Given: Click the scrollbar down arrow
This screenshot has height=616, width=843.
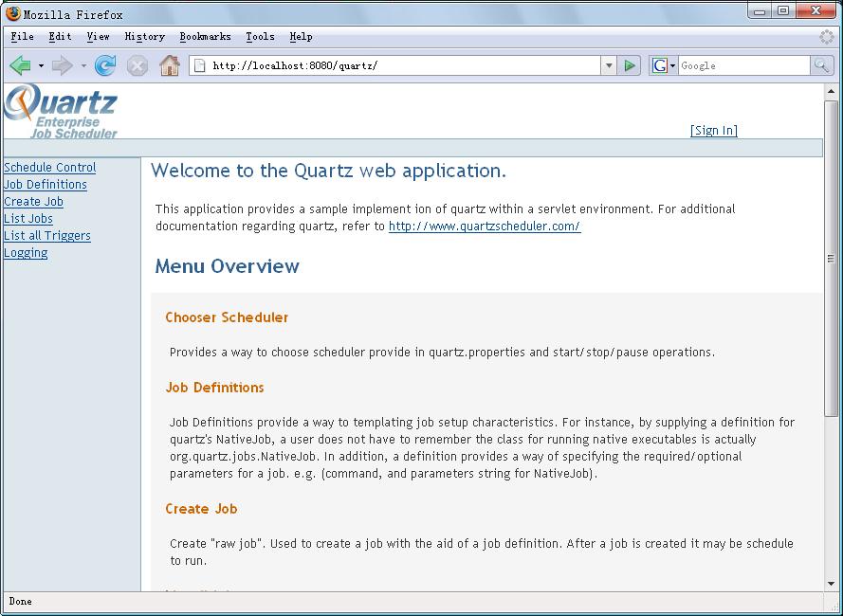Looking at the screenshot, I should coord(832,584).
